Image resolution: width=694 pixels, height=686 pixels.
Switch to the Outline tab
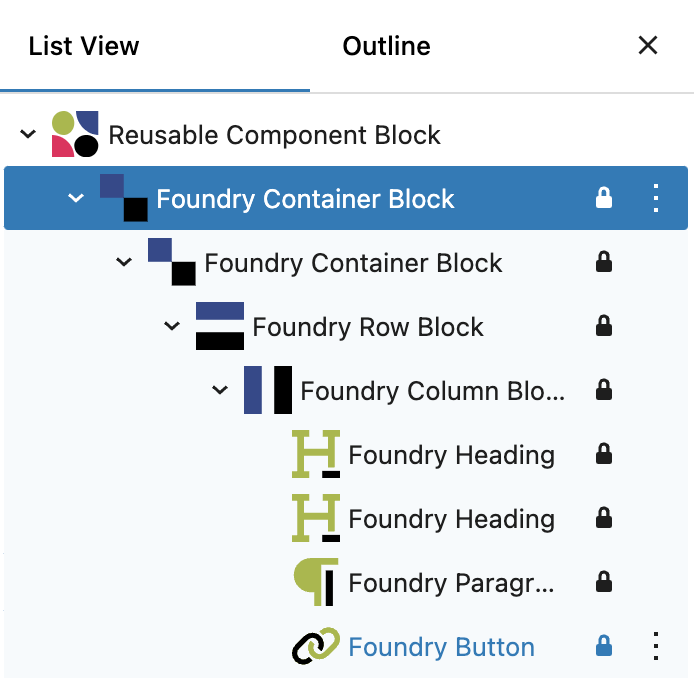(386, 46)
